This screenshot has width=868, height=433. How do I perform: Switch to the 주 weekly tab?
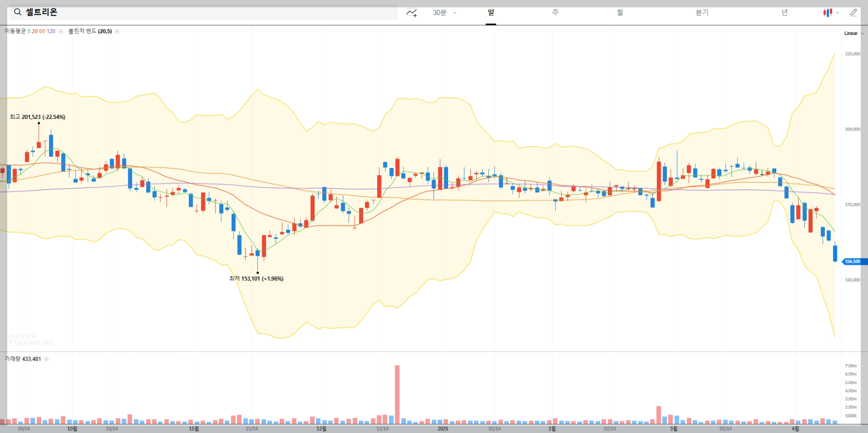[555, 13]
